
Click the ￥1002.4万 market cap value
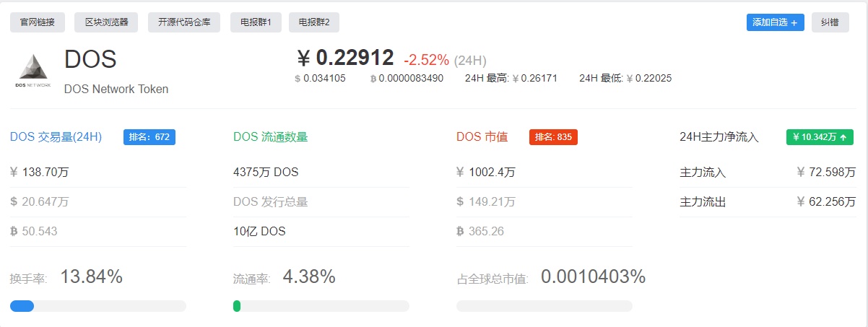pos(486,173)
